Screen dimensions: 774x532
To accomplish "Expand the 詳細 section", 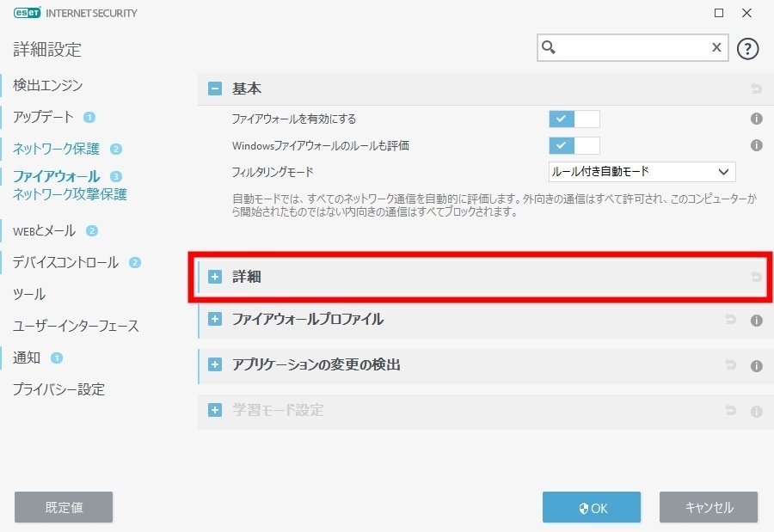I will pos(215,277).
